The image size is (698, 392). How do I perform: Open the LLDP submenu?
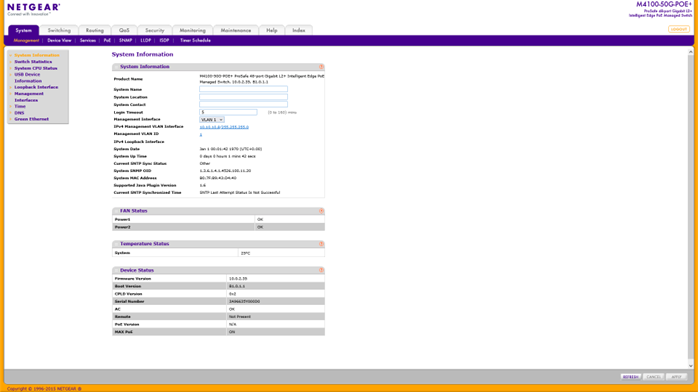[146, 40]
